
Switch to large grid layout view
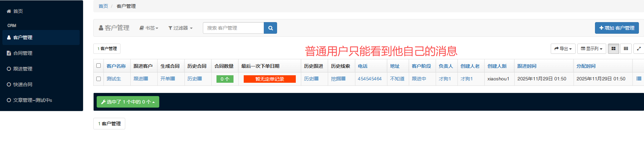pyautogui.click(x=613, y=49)
